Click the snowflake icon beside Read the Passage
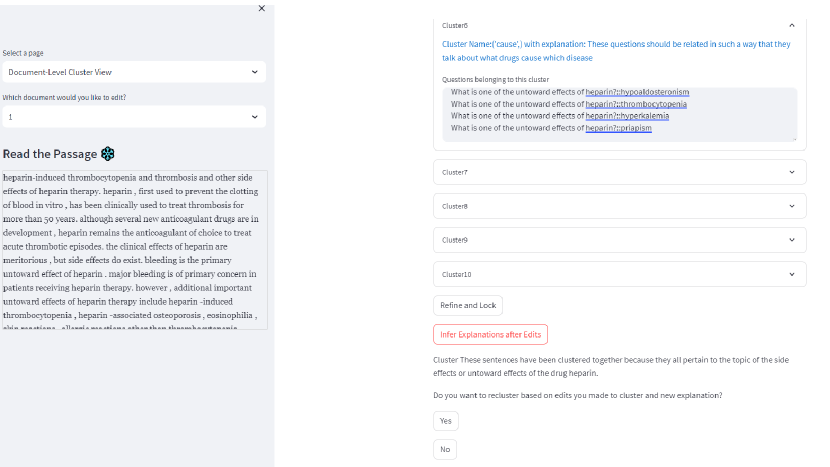Screen dimensions: 830x467 pos(108,154)
